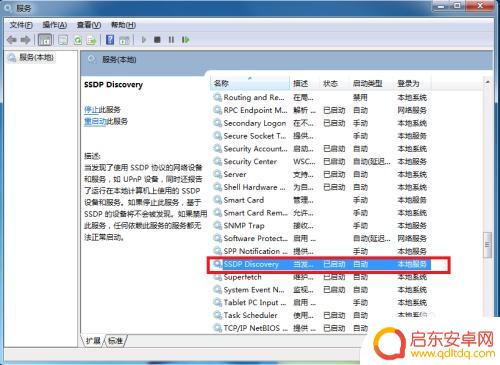The height and width of the screenshot is (365, 500).
Task: Click the Restart service toolbar icon
Action: click(x=186, y=40)
